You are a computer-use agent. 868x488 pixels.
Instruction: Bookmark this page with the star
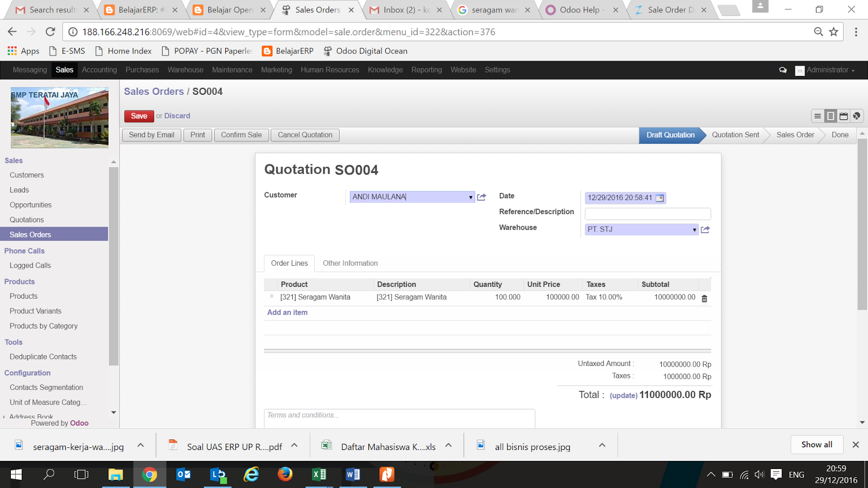[834, 32]
